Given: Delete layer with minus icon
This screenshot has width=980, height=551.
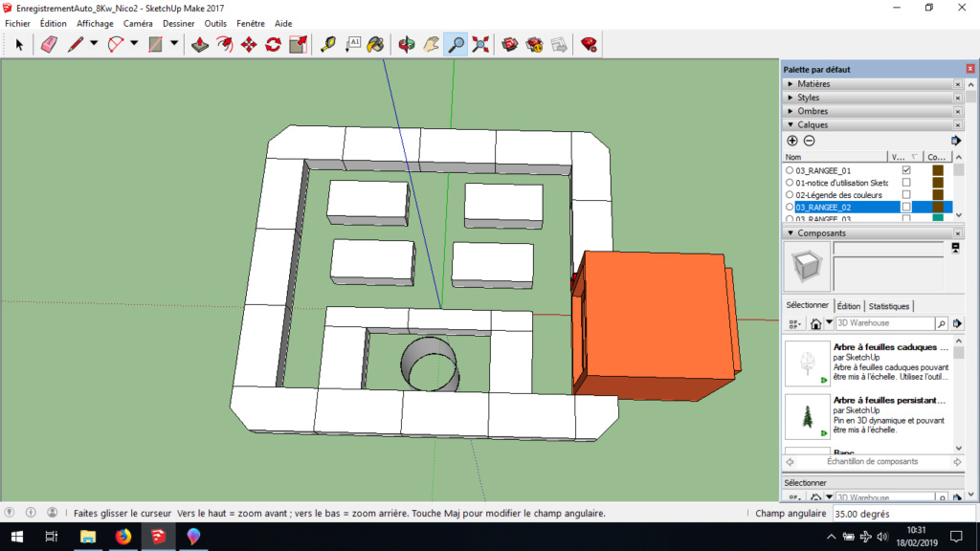Looking at the screenshot, I should point(810,141).
